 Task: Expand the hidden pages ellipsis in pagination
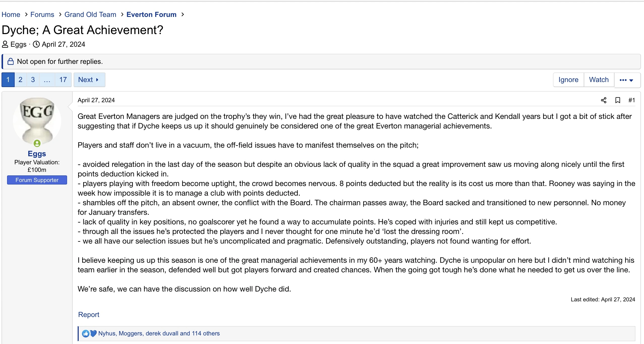[47, 80]
